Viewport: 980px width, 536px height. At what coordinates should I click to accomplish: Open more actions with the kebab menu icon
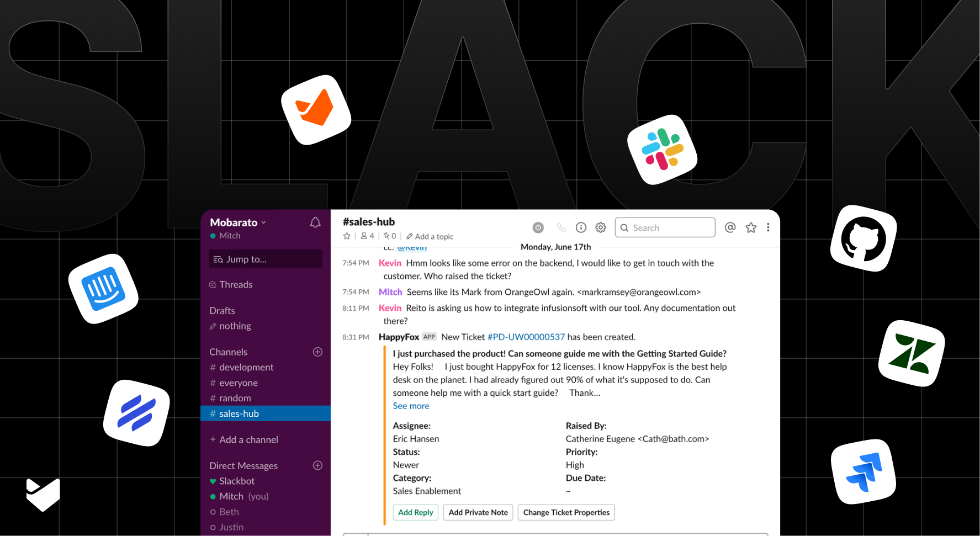(x=768, y=227)
